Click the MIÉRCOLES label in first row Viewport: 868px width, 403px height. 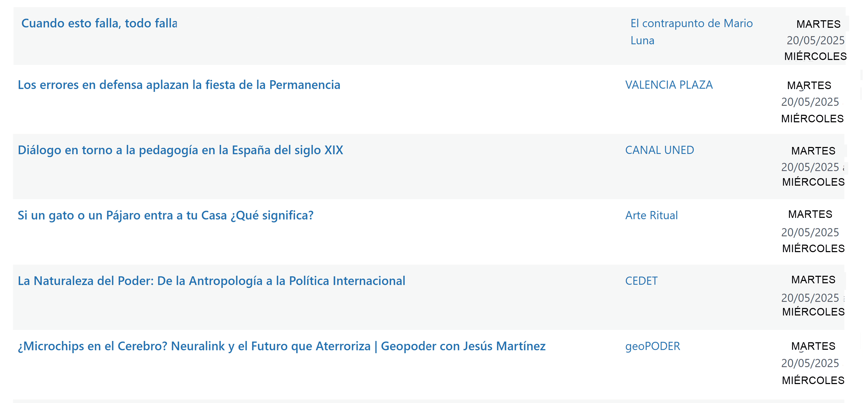pos(816,56)
